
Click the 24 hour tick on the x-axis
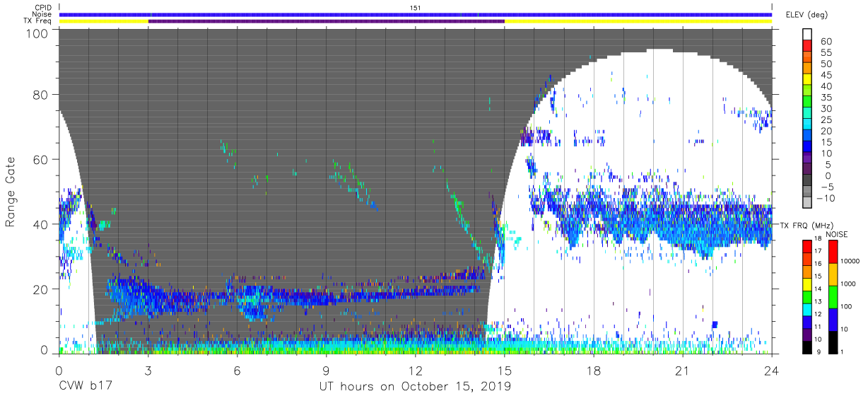[x=772, y=371]
